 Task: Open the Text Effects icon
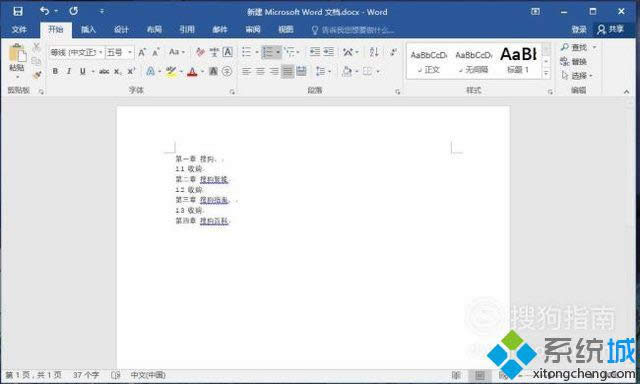coord(151,71)
